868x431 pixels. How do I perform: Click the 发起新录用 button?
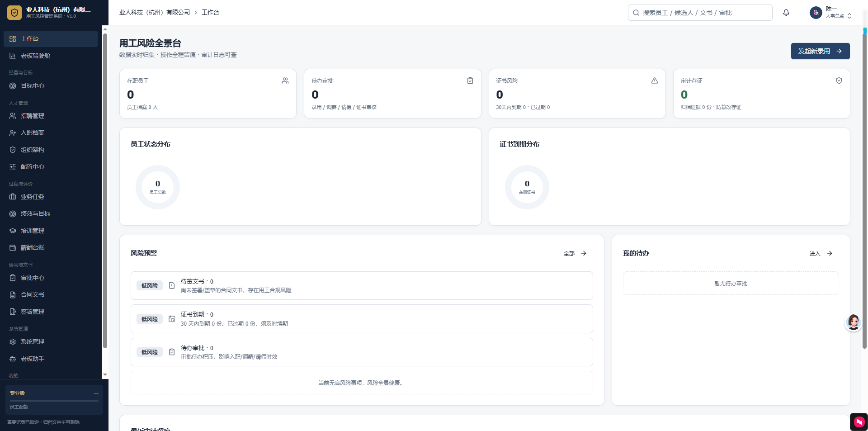tap(820, 51)
